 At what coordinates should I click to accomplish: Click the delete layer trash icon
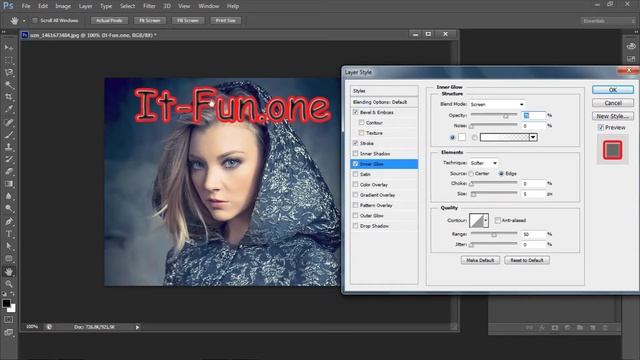tap(605, 327)
